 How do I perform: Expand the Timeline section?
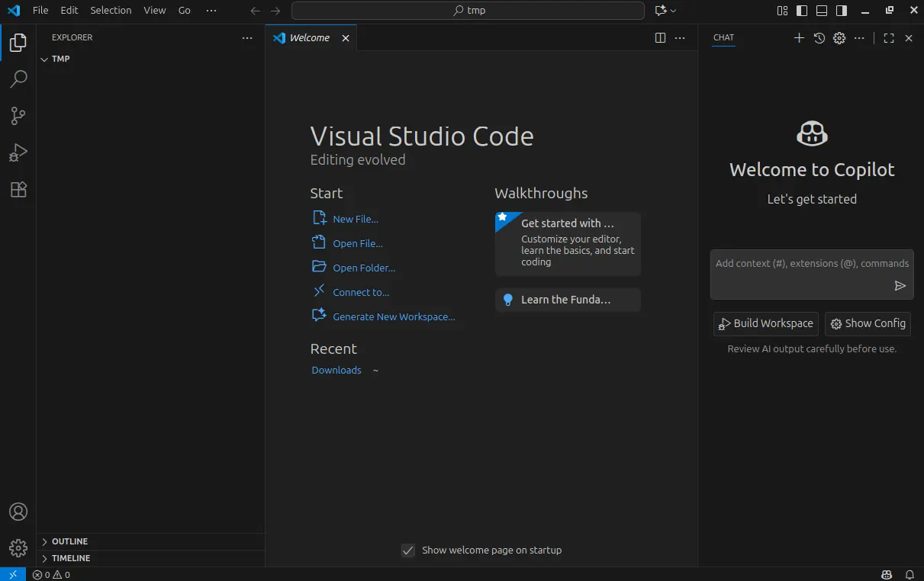71,558
